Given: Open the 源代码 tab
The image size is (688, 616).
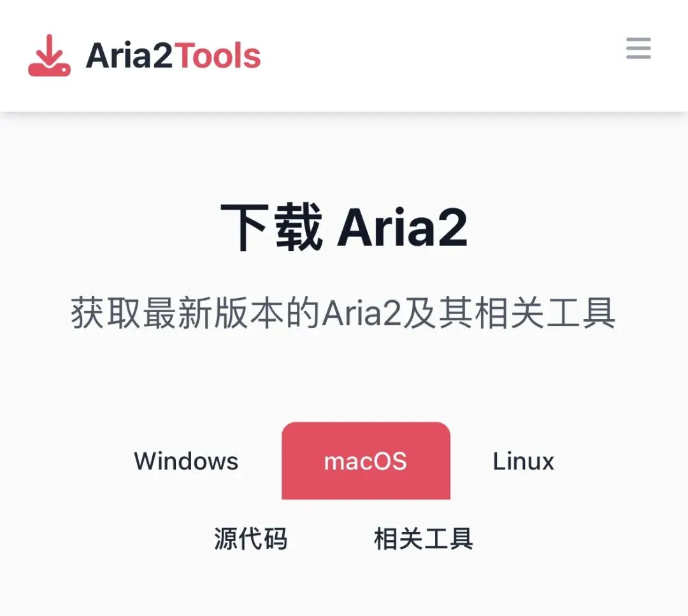Looking at the screenshot, I should tap(250, 539).
